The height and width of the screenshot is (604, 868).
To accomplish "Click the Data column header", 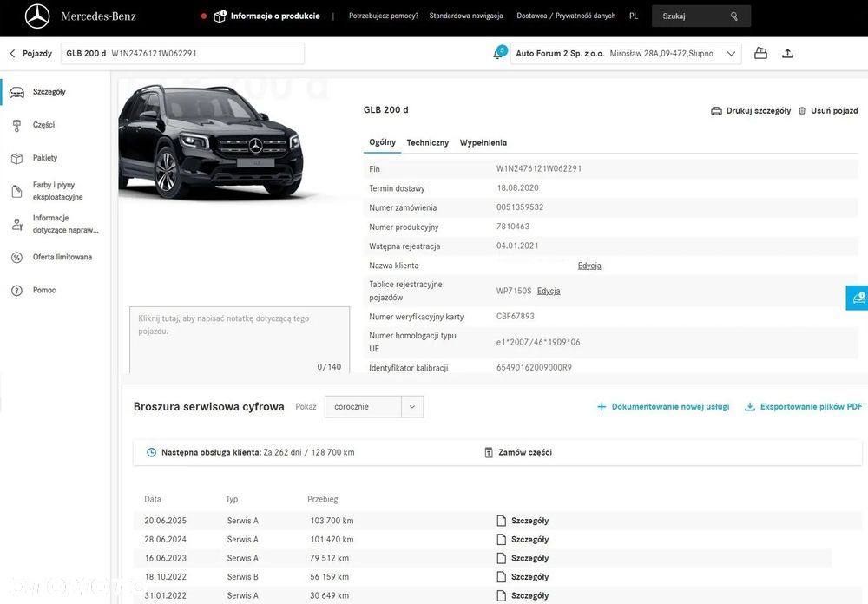I will click(153, 499).
